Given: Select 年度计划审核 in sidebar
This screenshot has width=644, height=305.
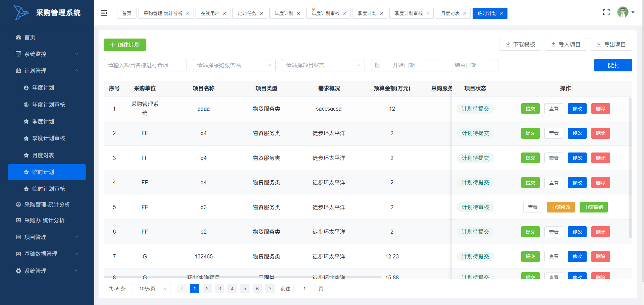Looking at the screenshot, I should 47,105.
